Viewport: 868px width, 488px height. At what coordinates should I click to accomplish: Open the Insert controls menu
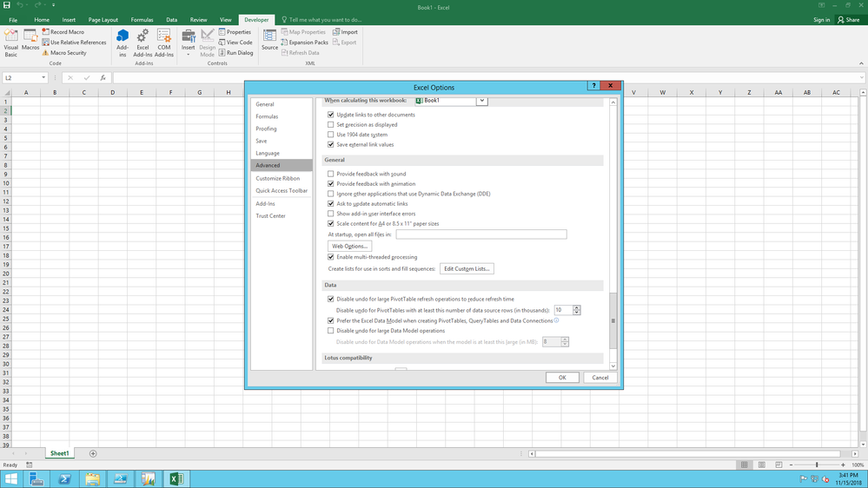click(x=189, y=43)
